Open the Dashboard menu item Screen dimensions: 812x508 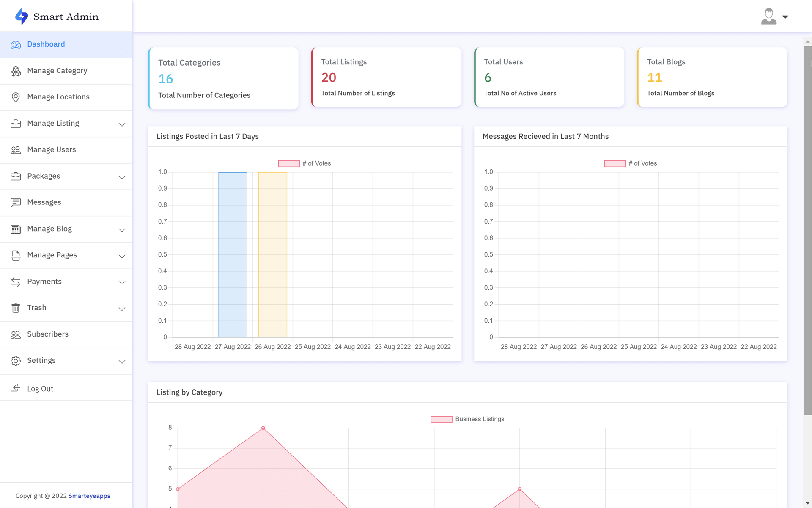click(46, 44)
